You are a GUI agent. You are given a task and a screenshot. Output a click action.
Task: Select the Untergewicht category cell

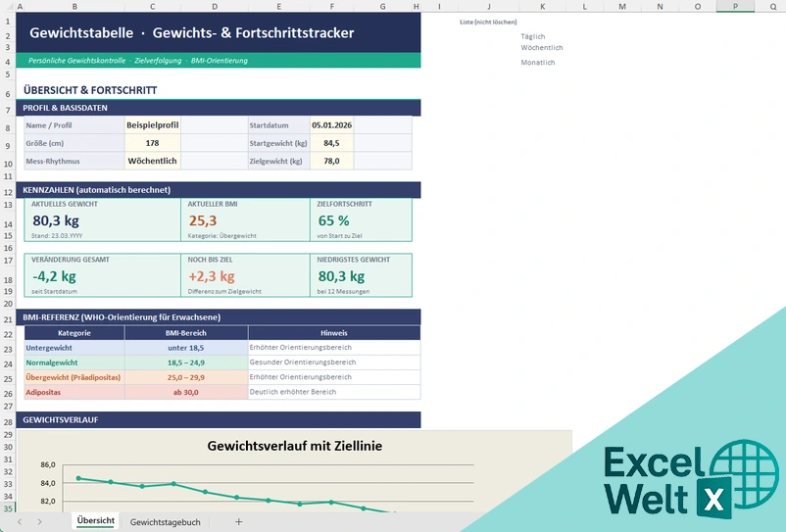(74, 348)
